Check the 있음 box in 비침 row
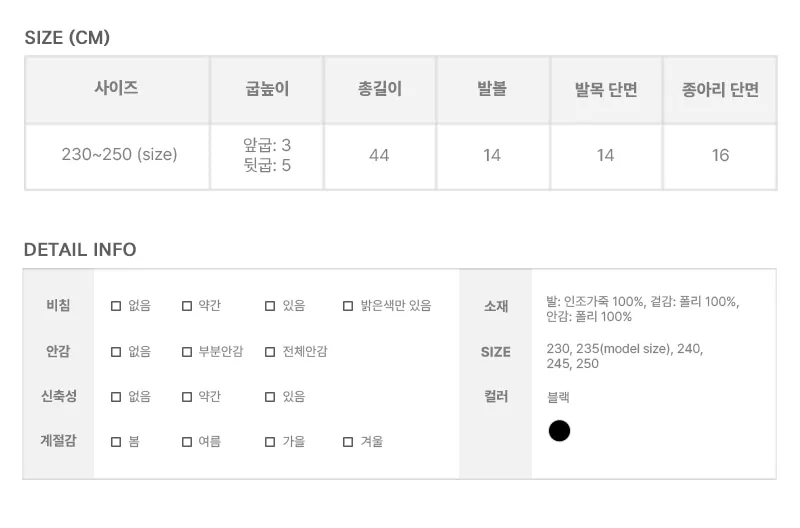Screen dimensions: 800x528 (x=270, y=306)
